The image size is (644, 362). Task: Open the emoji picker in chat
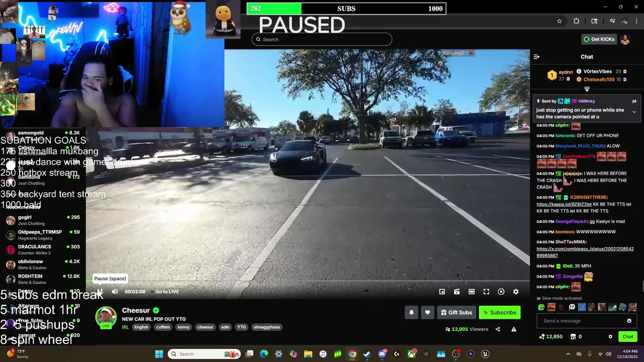coord(629,321)
